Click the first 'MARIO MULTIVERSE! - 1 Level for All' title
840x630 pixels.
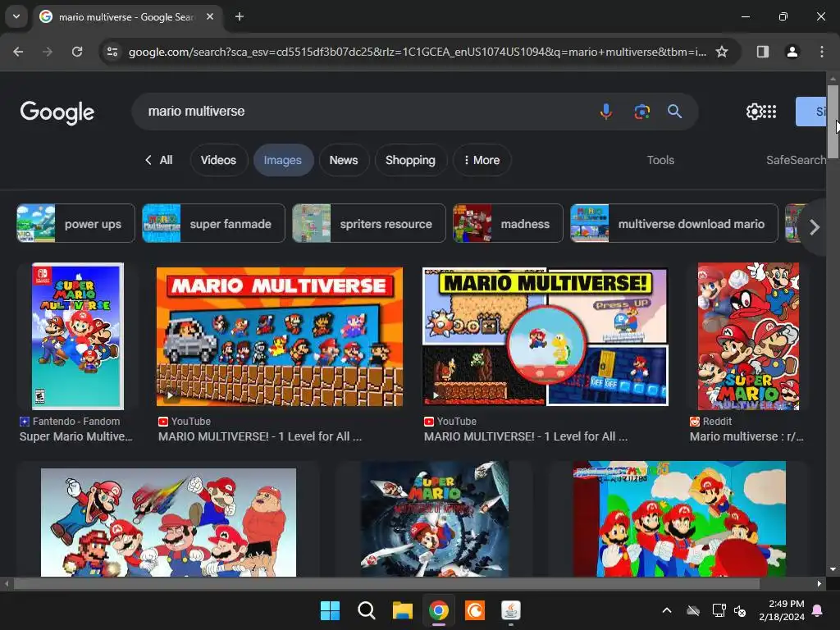tap(260, 436)
